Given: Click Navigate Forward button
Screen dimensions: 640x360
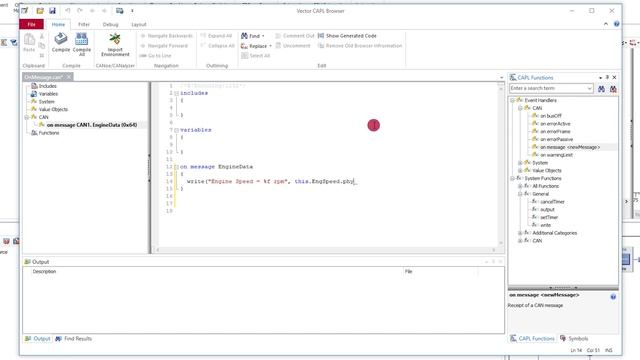Looking at the screenshot, I should point(164,46).
